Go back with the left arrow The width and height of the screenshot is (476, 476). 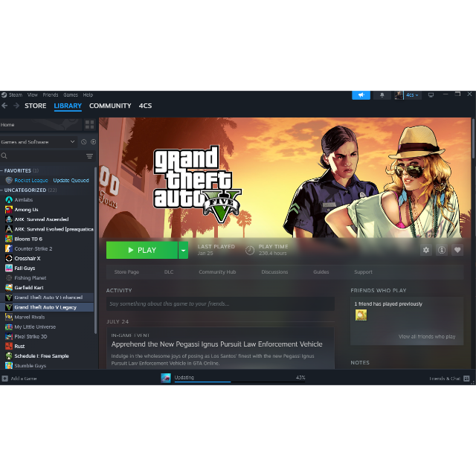4,106
